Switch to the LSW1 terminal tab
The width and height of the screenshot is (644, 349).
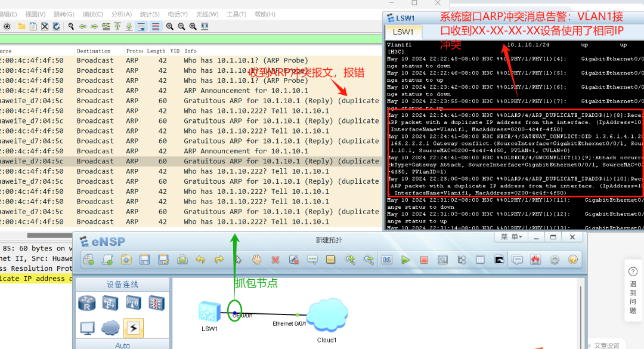(x=403, y=32)
